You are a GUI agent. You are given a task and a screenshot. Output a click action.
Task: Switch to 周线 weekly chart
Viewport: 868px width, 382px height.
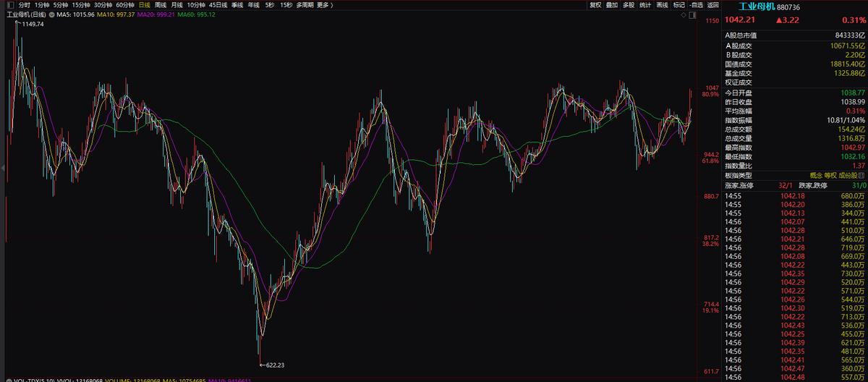click(x=161, y=4)
